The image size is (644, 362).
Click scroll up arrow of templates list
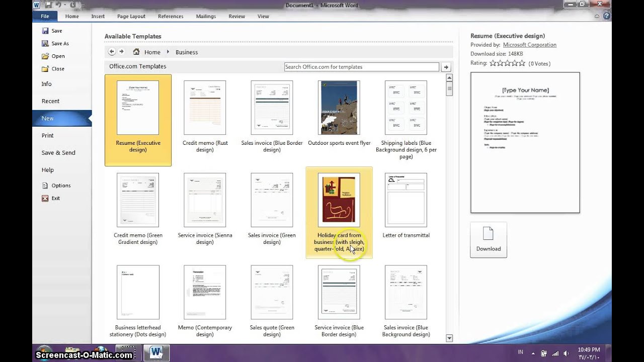click(x=449, y=78)
